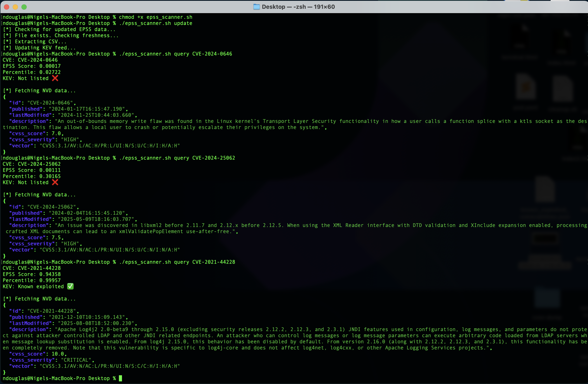Click the id 'CVE-2024-25062' JSON line
This screenshot has width=588, height=384.
[x=44, y=207]
